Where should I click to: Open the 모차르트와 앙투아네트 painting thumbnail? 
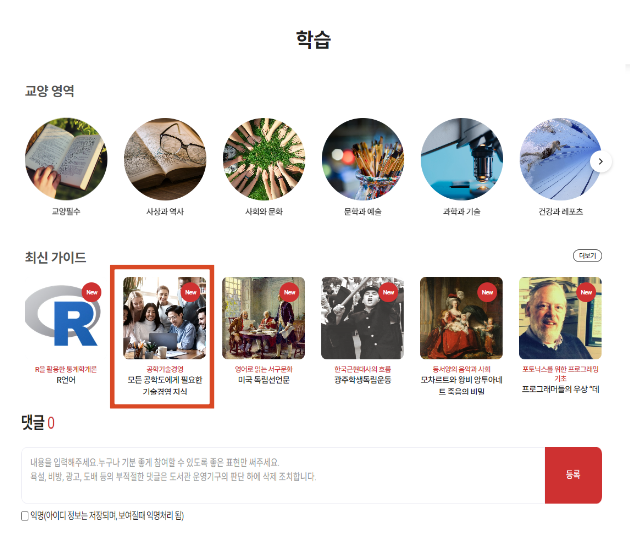coord(461,318)
